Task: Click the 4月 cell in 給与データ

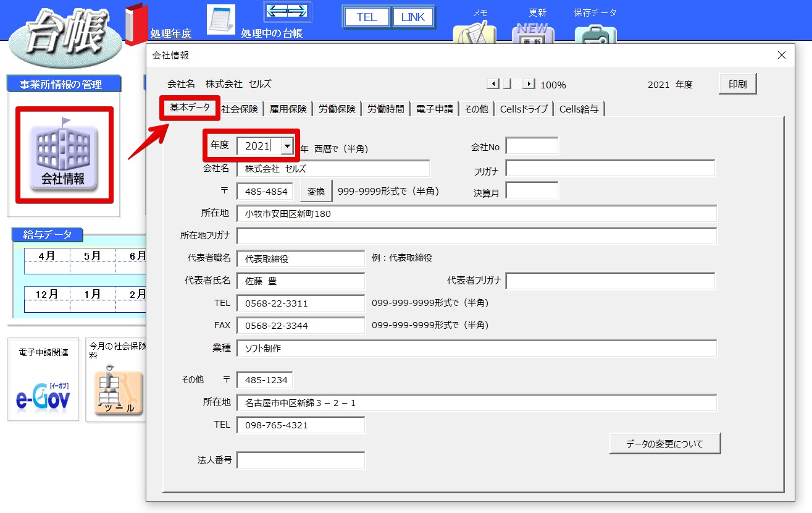Action: point(48,256)
